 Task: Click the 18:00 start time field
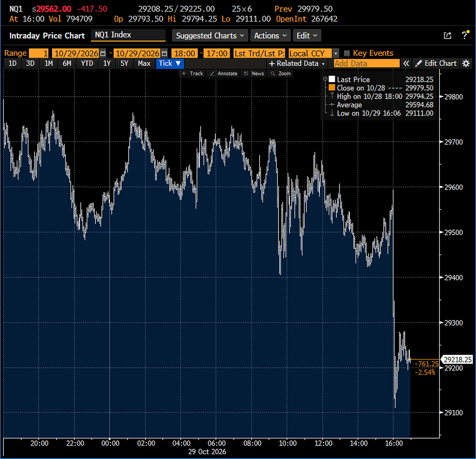tap(185, 53)
